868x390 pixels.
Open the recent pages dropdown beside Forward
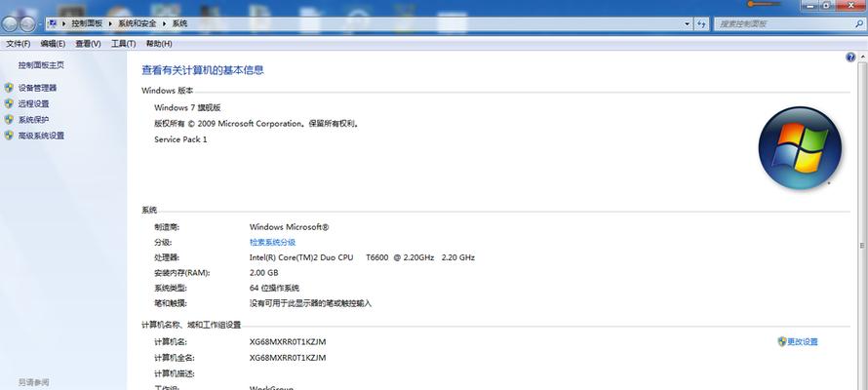click(x=40, y=24)
